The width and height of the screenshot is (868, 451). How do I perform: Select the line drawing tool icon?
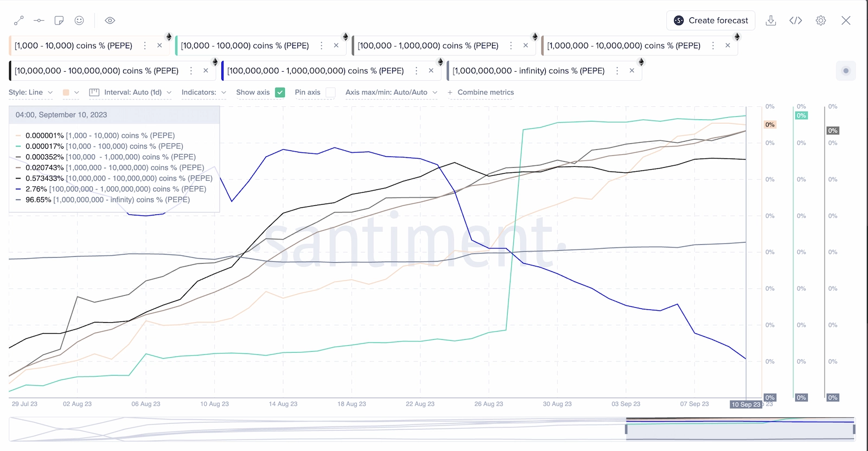coord(19,21)
